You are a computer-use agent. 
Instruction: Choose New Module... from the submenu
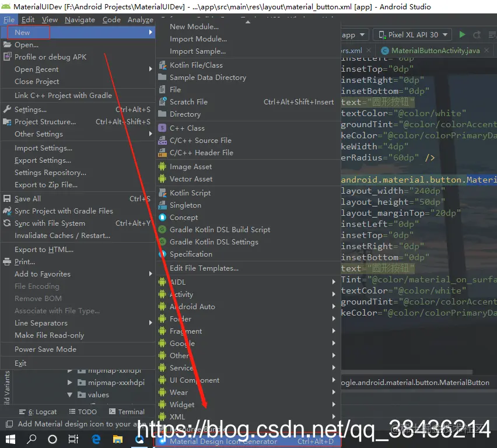(x=248, y=27)
